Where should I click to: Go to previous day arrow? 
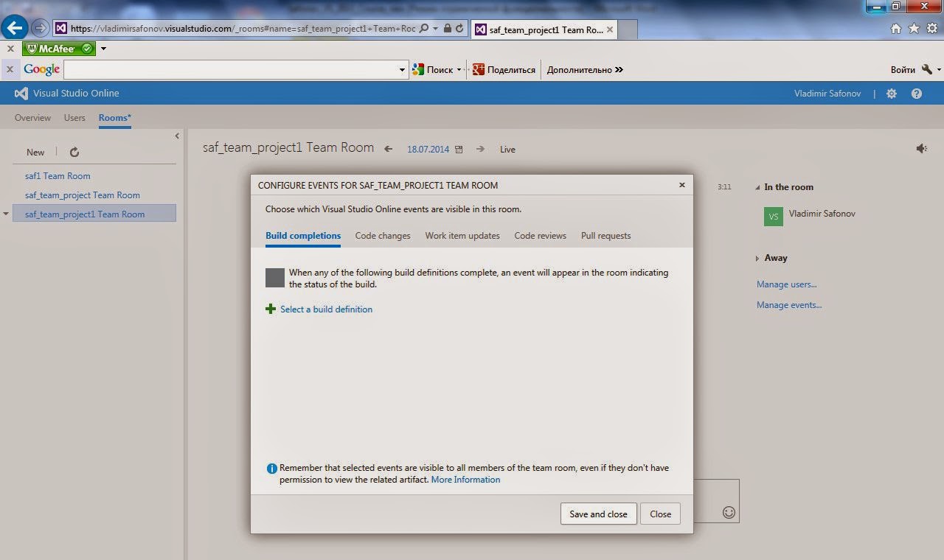tap(389, 149)
